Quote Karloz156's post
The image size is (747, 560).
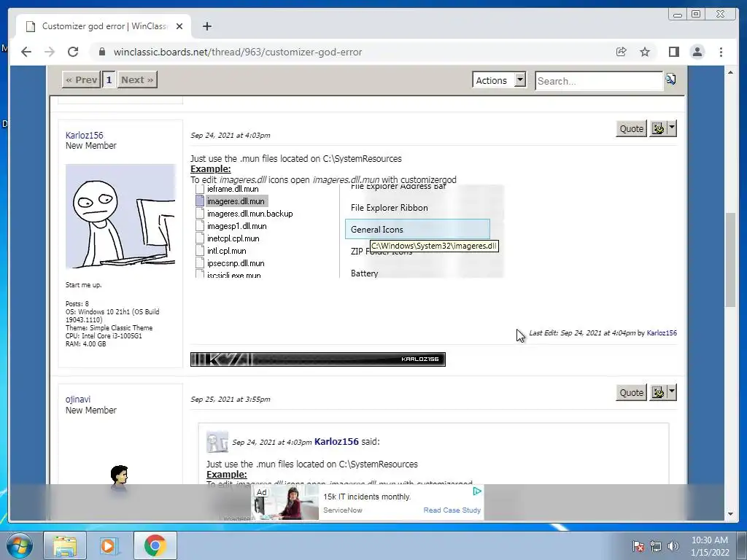[x=631, y=128]
